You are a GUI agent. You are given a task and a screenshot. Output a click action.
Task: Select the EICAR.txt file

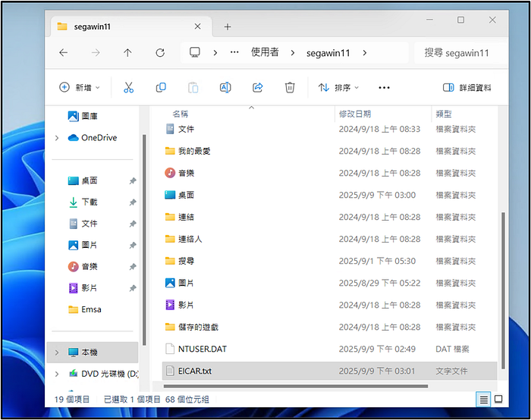pyautogui.click(x=329, y=371)
